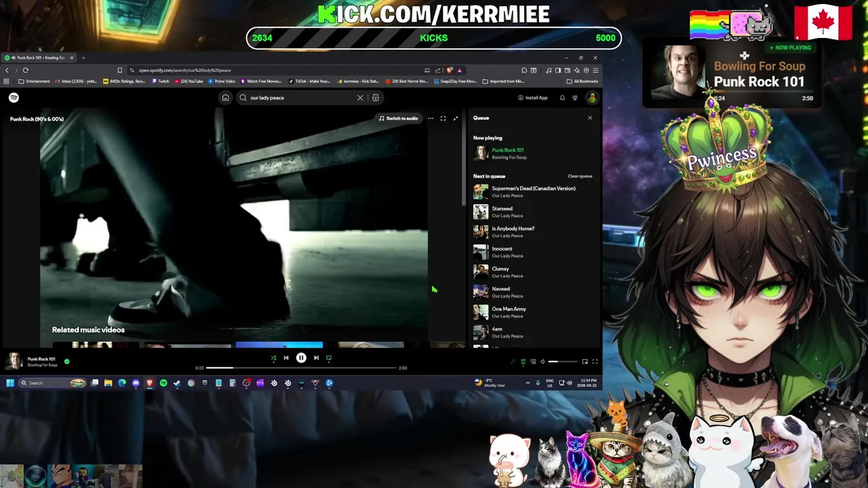
Task: Open the Prime Video bookmark
Action: click(x=222, y=81)
